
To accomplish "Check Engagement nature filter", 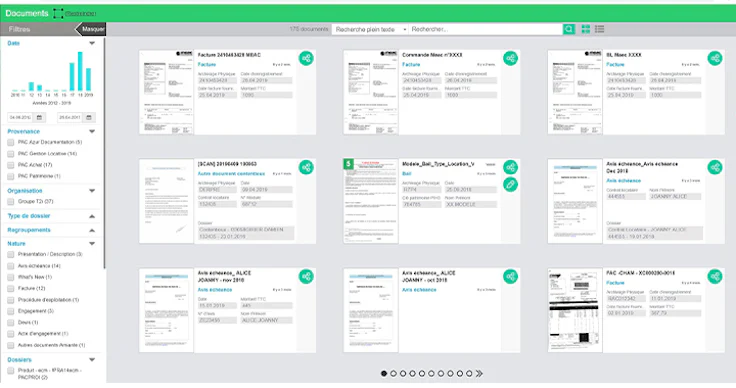I will click(x=11, y=311).
